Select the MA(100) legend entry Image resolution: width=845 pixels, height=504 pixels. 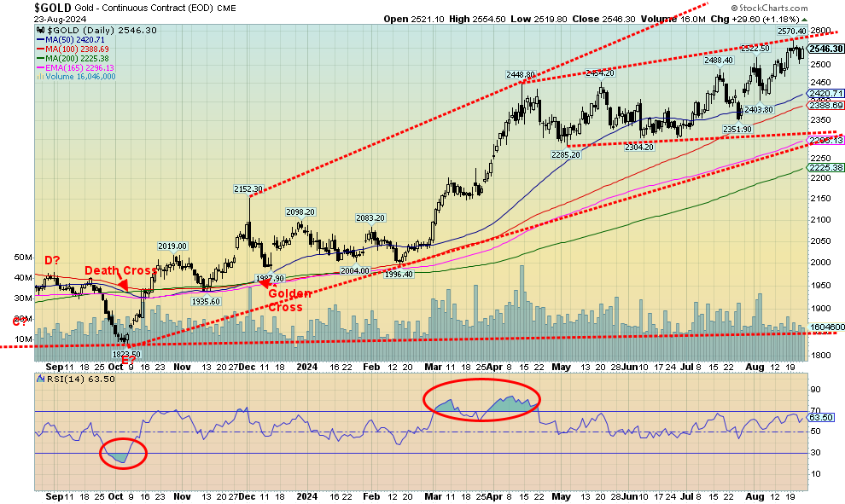(x=74, y=49)
